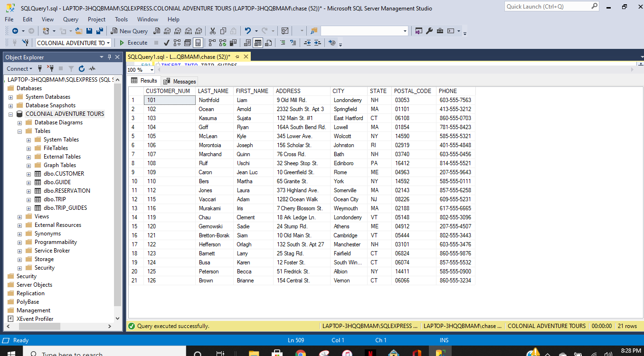Toggle IntelliSense enabled
Screen dimensions: 644x356
click(187, 43)
